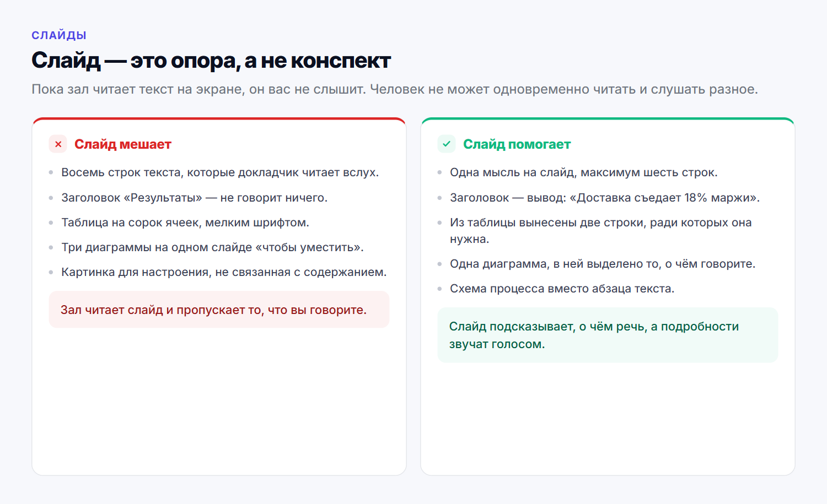Click the «СЛАЙДЫ» section label
Image resolution: width=827 pixels, height=504 pixels.
[x=59, y=35]
